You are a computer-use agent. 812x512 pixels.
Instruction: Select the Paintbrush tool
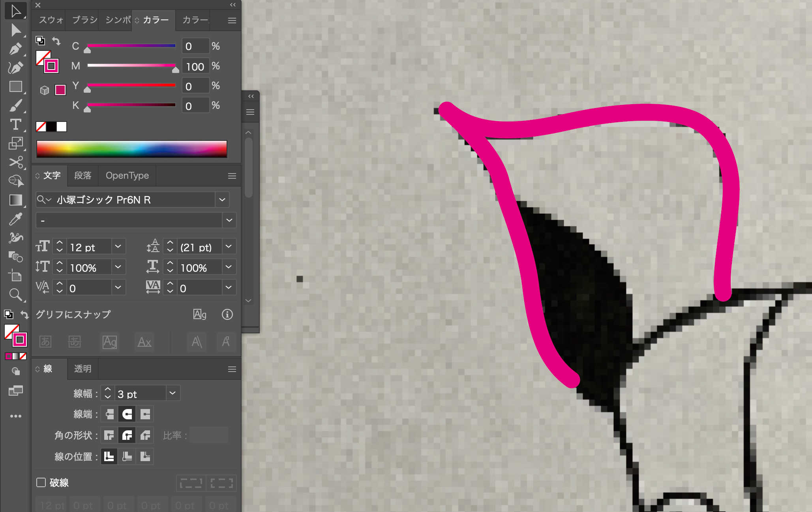point(15,106)
